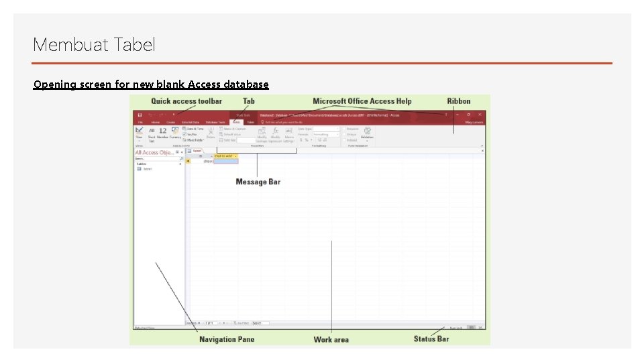Viewport: 644px width, 362px height.
Task: Click the search magnifier in Navigation Pane
Action: 182,159
